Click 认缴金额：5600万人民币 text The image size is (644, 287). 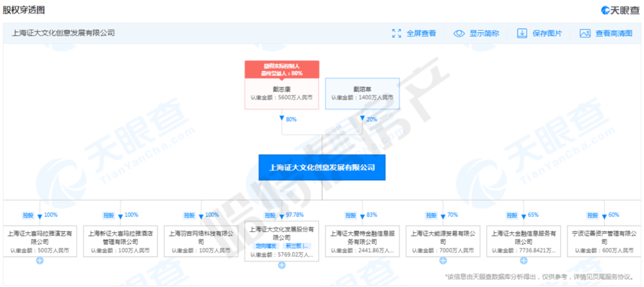(x=281, y=98)
